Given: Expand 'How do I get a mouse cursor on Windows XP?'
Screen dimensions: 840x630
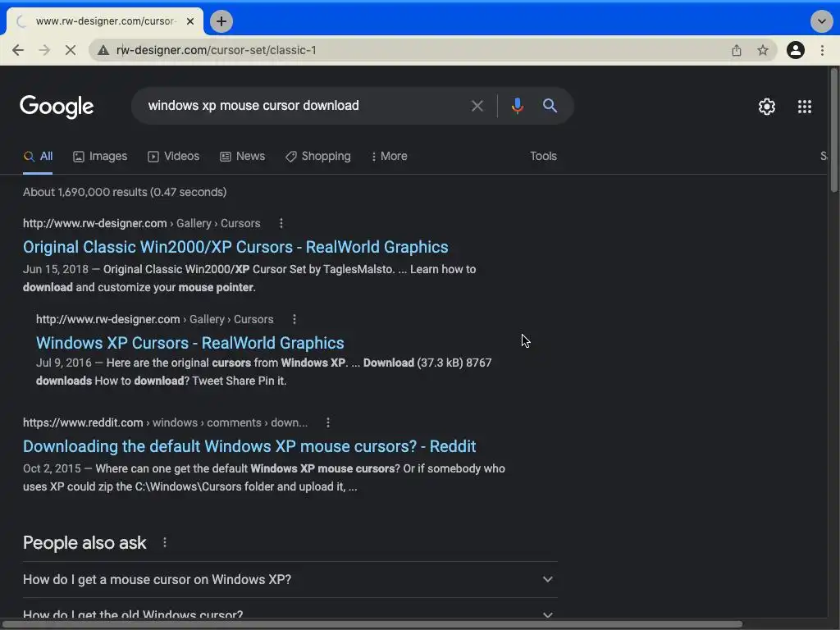Looking at the screenshot, I should coord(290,580).
